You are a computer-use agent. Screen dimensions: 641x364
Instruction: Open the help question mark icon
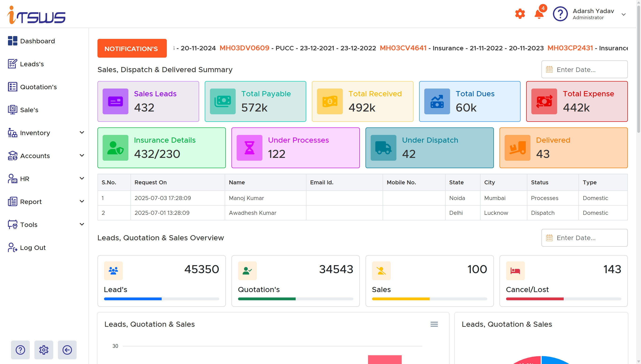point(560,14)
